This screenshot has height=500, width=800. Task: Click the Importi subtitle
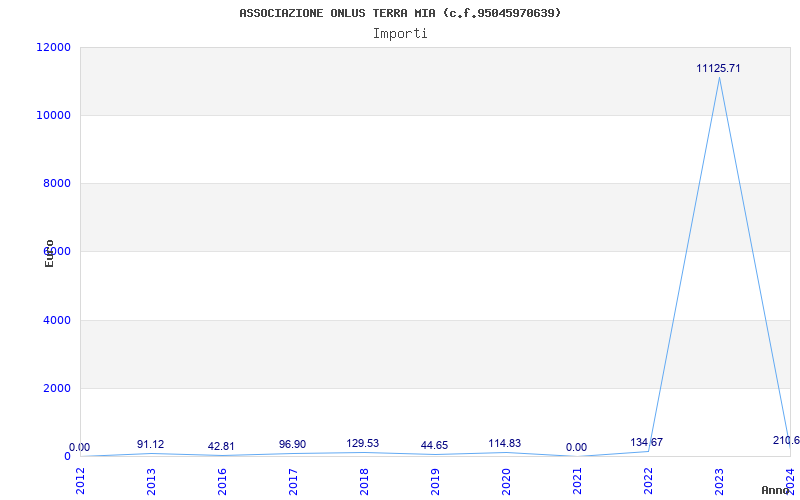tap(400, 34)
